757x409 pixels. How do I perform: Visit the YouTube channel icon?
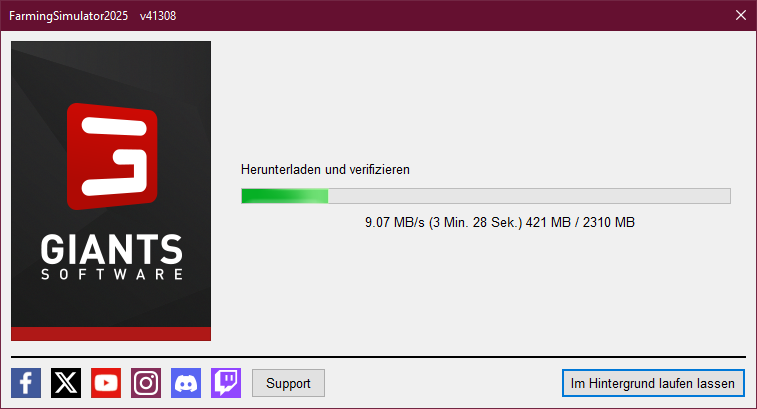(x=106, y=383)
